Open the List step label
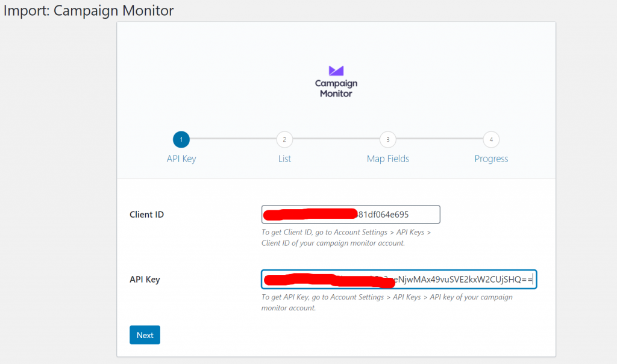 click(284, 158)
